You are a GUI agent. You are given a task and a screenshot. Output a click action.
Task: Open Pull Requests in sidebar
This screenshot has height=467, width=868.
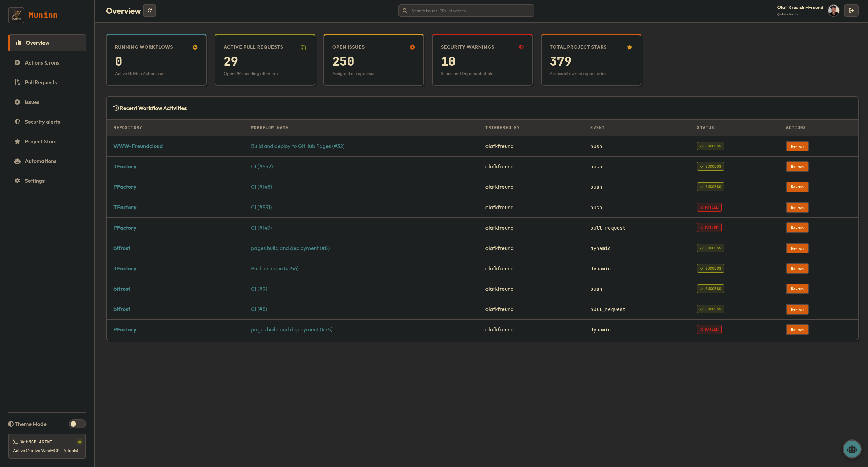tap(47, 82)
